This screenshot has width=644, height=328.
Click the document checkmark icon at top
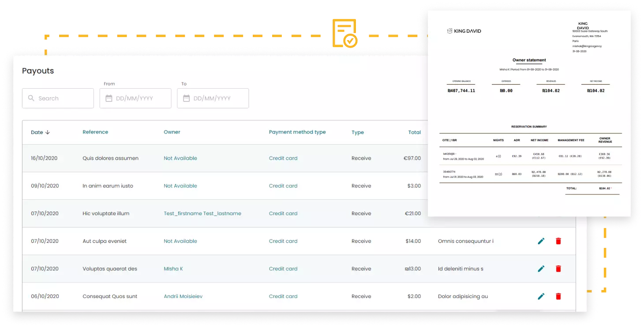tap(344, 34)
